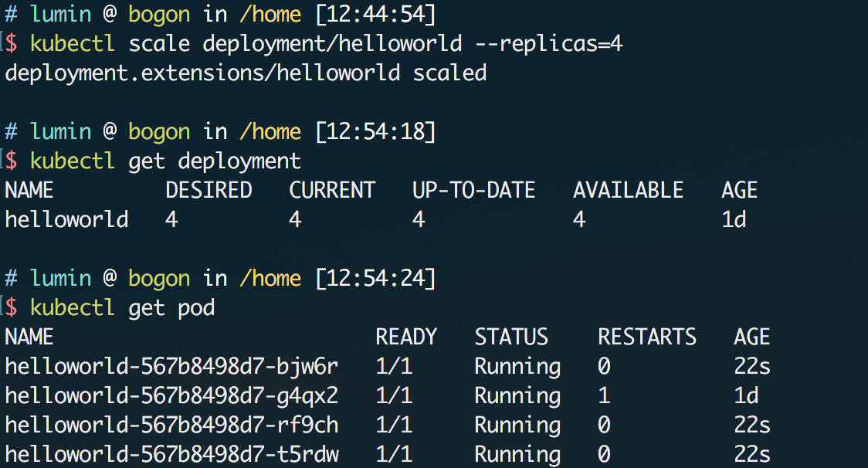Screen dimensions: 868x468
Task: Click the 'kubectl scale deployment/helloworld --replicas=4' command
Action: [327, 44]
